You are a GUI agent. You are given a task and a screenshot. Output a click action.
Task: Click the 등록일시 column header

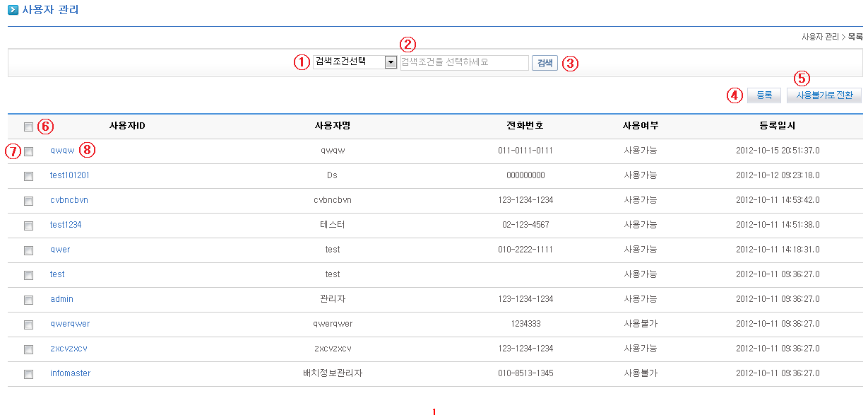click(x=777, y=126)
